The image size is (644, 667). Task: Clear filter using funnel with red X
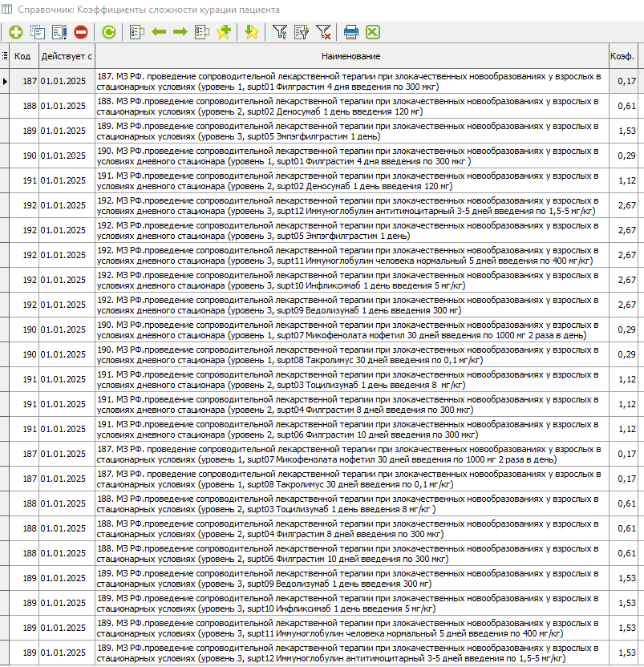323,32
